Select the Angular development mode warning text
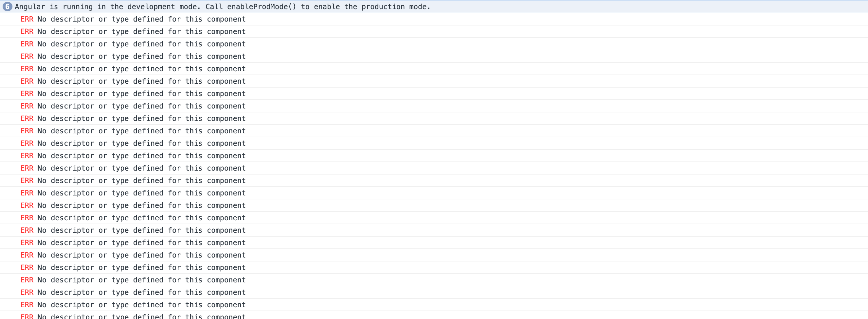The width and height of the screenshot is (868, 319). pyautogui.click(x=222, y=7)
